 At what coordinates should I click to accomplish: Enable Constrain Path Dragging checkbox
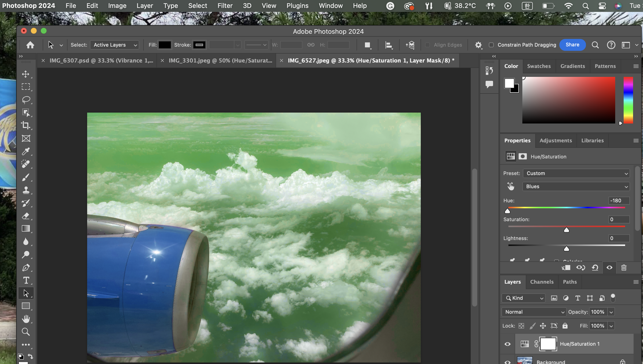491,45
